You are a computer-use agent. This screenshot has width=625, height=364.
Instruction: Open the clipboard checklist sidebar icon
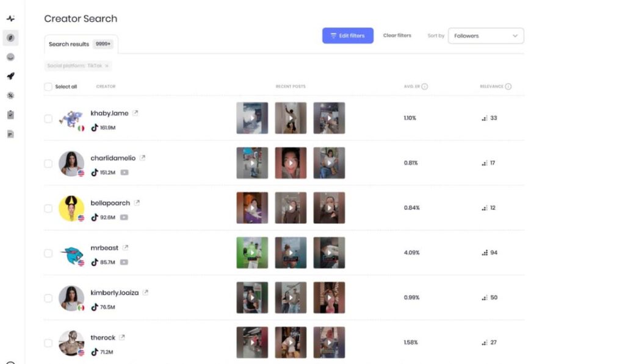(11, 115)
